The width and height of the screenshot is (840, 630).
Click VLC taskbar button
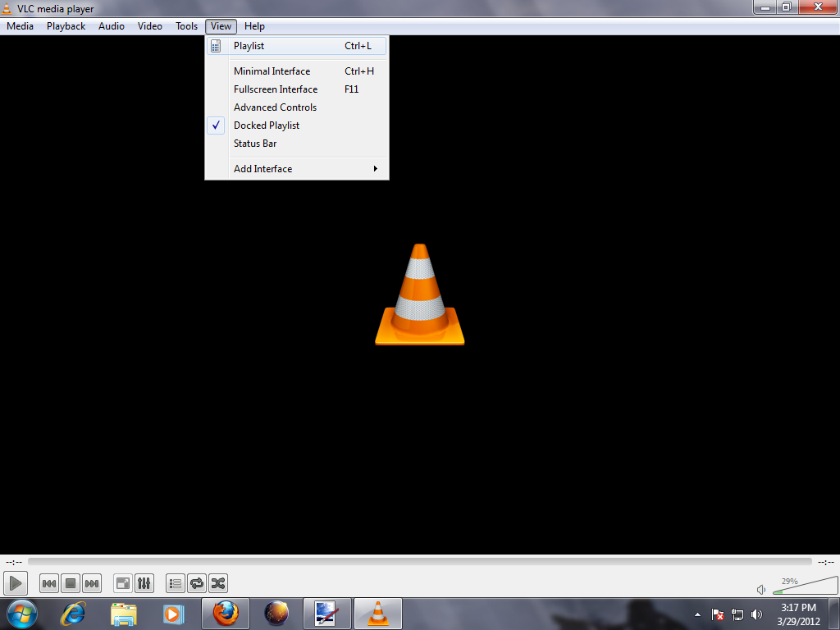377,614
